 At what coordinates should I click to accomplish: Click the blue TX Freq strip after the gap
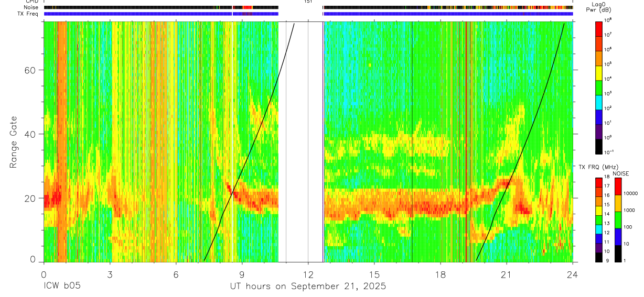(x=448, y=14)
